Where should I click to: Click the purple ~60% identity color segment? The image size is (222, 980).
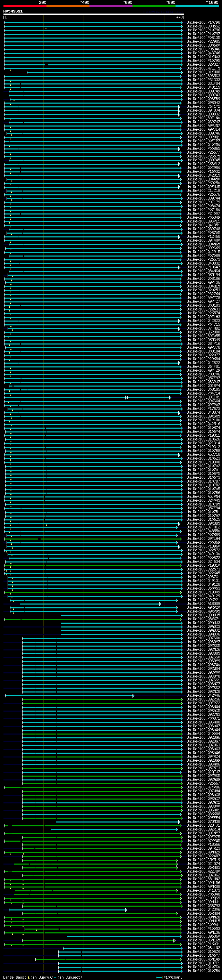[111, 6]
